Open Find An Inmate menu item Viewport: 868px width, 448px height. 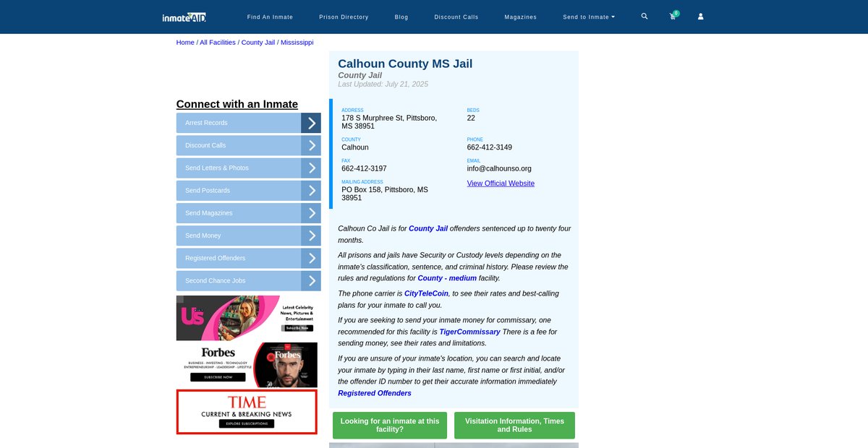click(270, 17)
